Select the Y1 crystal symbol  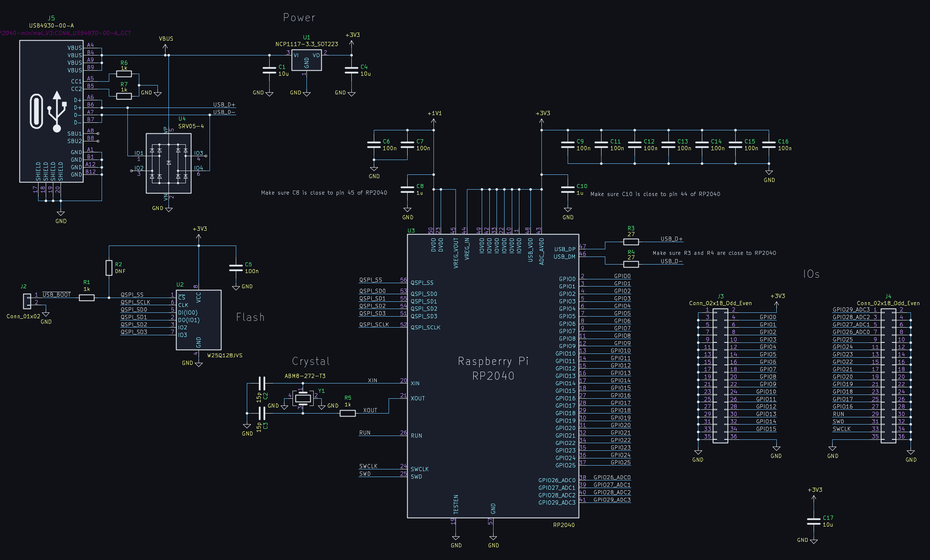click(x=303, y=398)
